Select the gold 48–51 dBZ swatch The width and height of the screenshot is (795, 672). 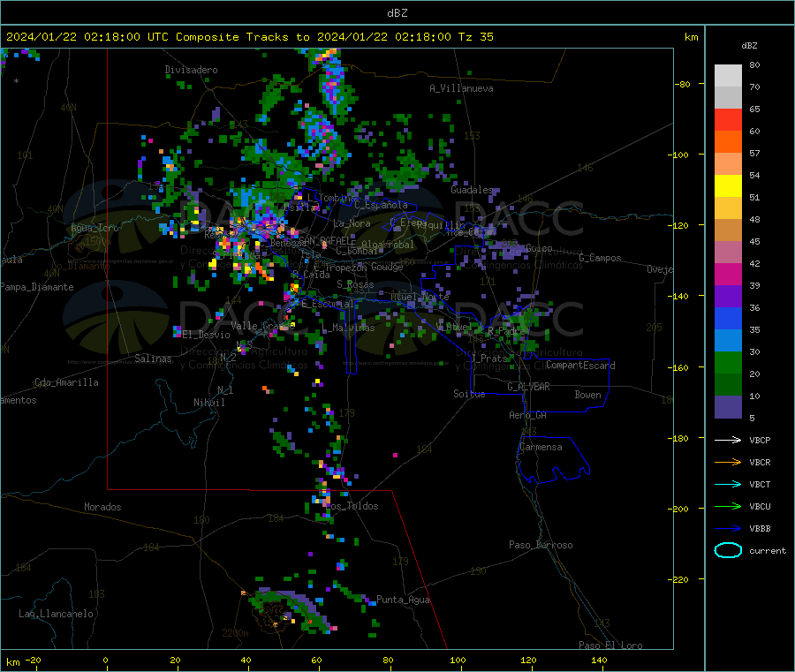coord(728,208)
